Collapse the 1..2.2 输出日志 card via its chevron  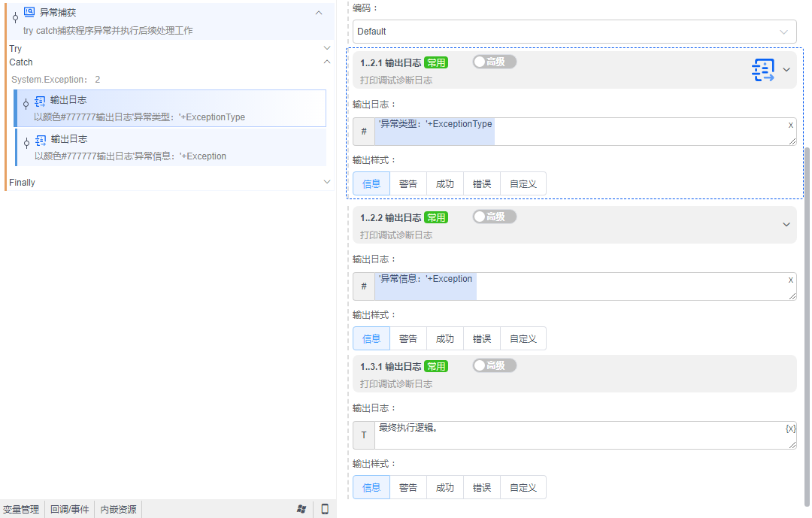coord(786,224)
